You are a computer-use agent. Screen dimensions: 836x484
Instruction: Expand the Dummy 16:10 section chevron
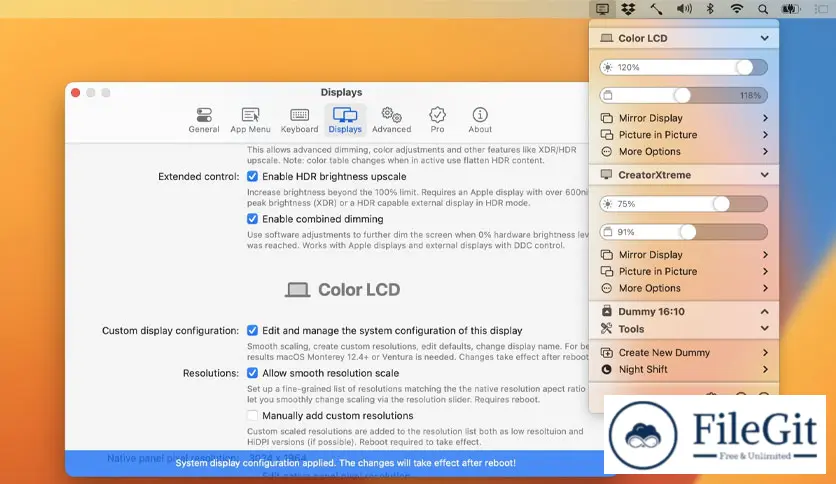tap(765, 312)
